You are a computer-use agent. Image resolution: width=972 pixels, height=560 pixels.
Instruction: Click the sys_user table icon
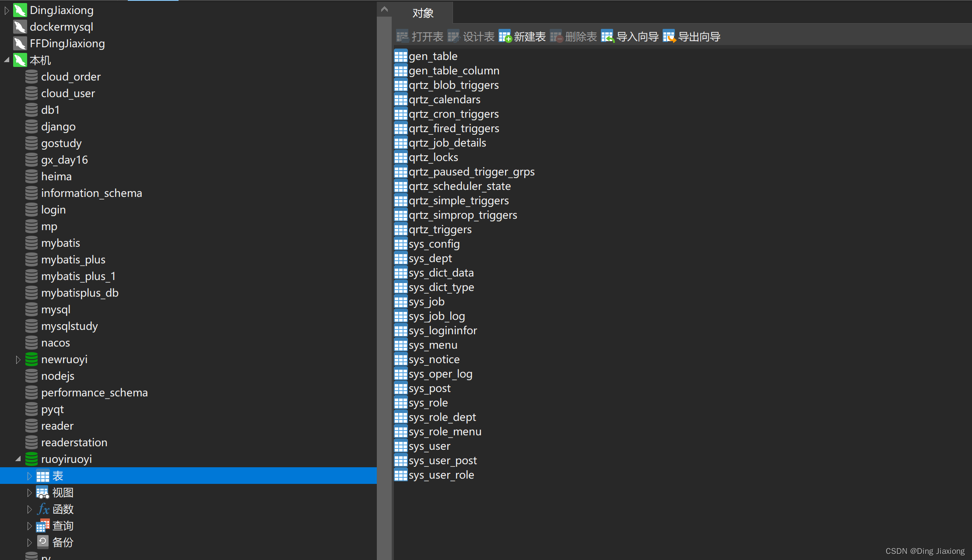tap(400, 446)
